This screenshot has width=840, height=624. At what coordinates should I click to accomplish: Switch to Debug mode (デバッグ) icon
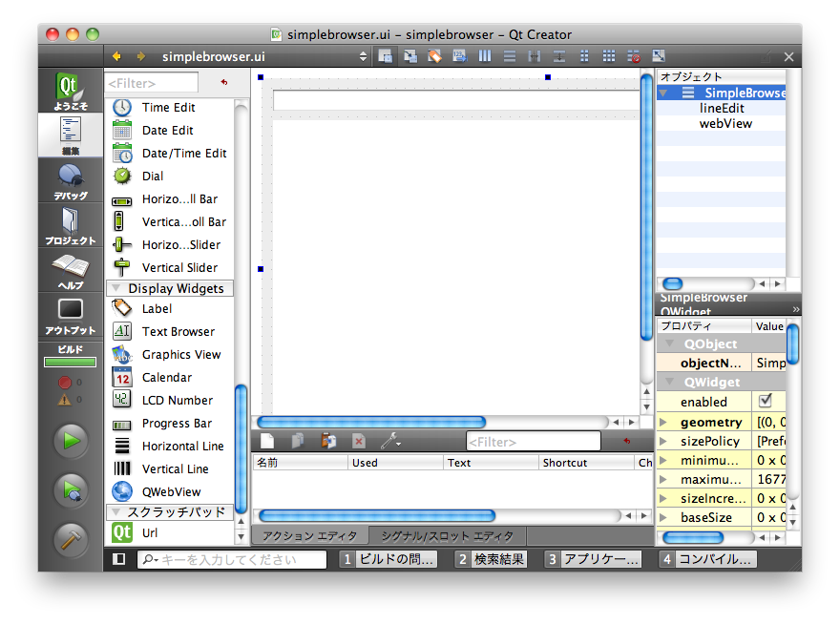(x=71, y=180)
